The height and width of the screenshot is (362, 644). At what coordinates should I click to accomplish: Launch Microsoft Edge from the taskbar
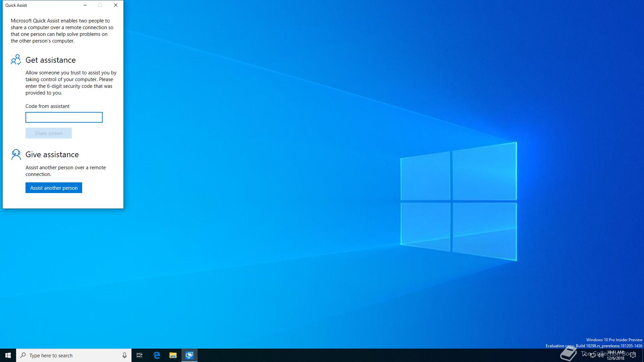tap(157, 355)
